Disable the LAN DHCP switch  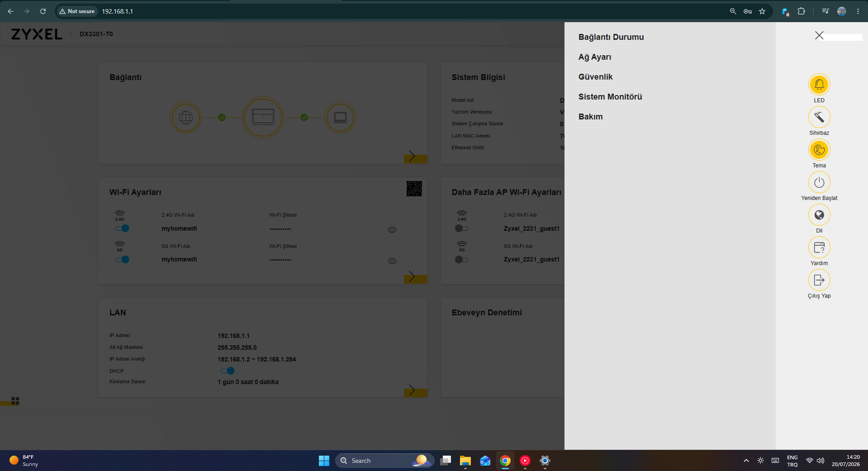tap(228, 371)
